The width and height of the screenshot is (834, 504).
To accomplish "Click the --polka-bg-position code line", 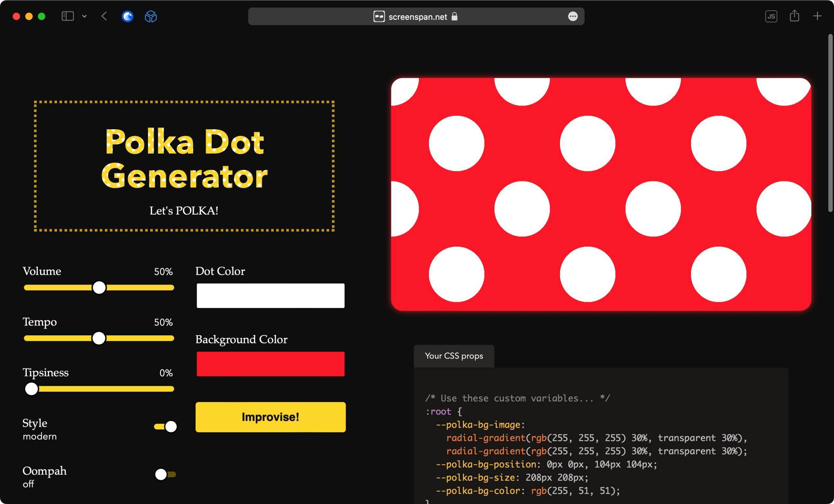I will tap(546, 464).
